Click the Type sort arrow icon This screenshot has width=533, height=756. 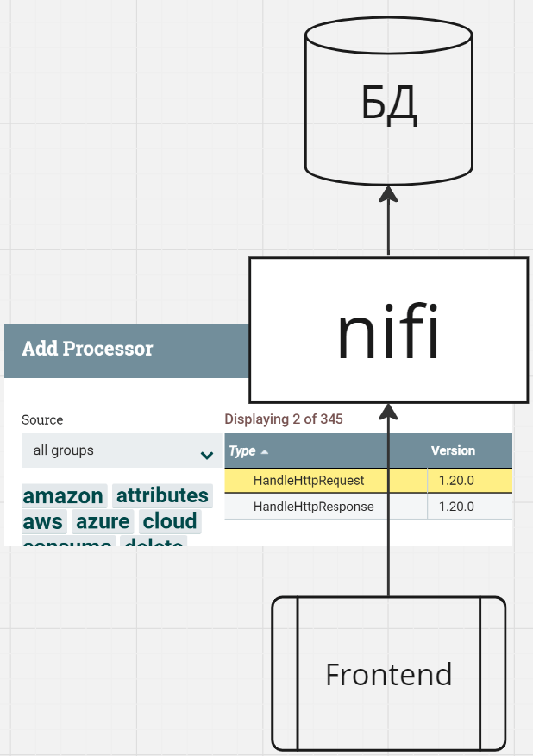(x=264, y=451)
